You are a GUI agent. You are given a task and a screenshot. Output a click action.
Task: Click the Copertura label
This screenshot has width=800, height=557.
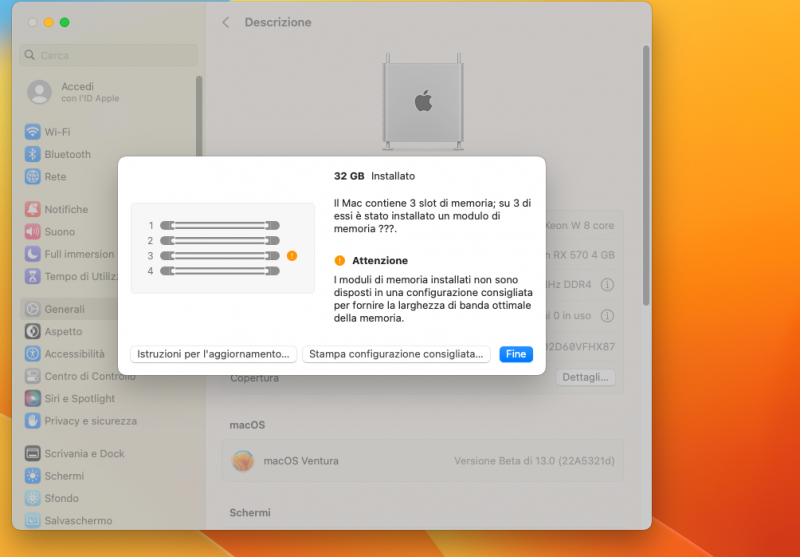(x=255, y=378)
